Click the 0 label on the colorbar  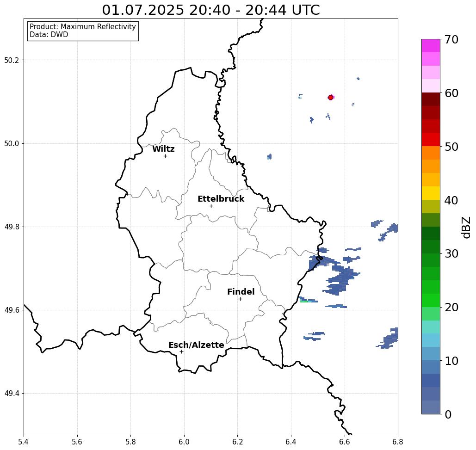[448, 414]
